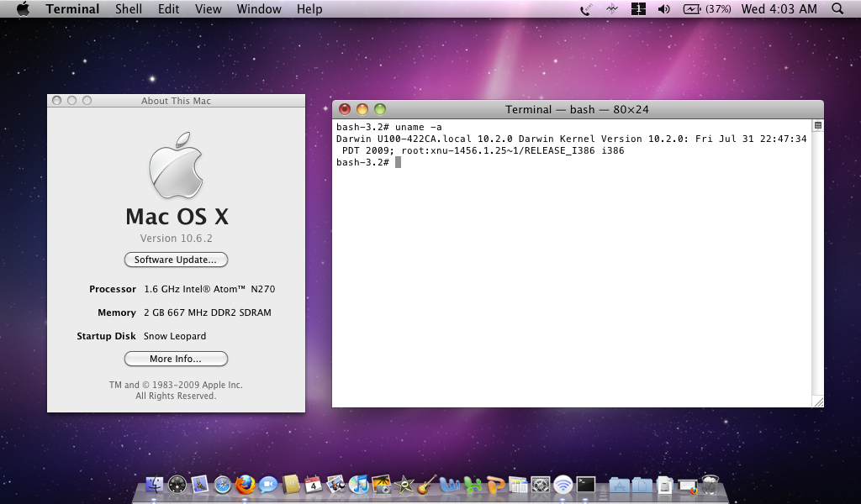Click the Terminal window title bar text
The image size is (861, 504).
coord(577,109)
